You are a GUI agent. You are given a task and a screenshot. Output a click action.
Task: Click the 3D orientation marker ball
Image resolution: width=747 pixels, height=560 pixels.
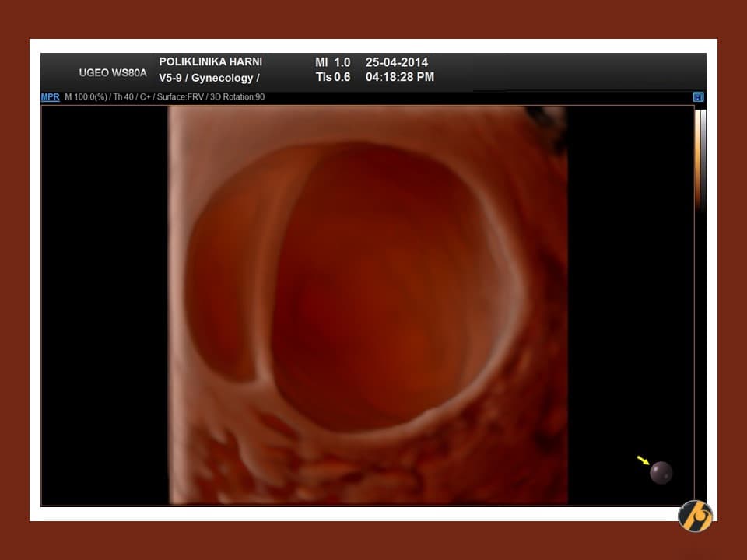661,472
